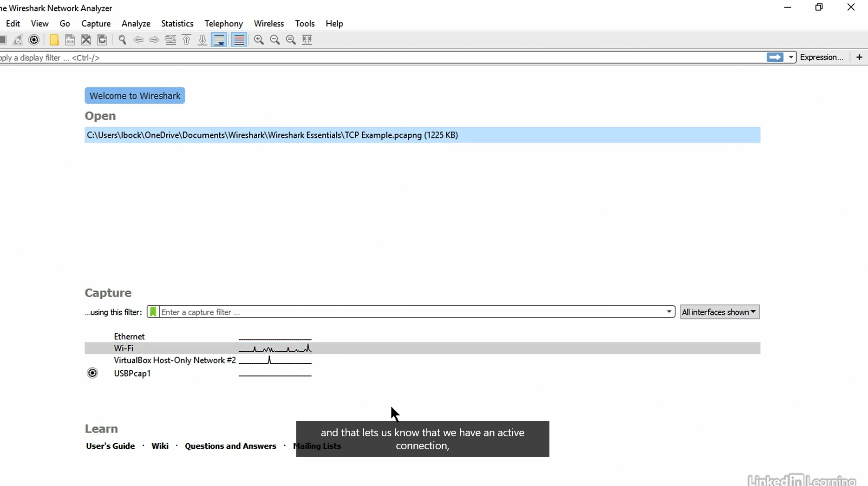Open the View menu
This screenshot has height=486, width=868.
pos(40,23)
